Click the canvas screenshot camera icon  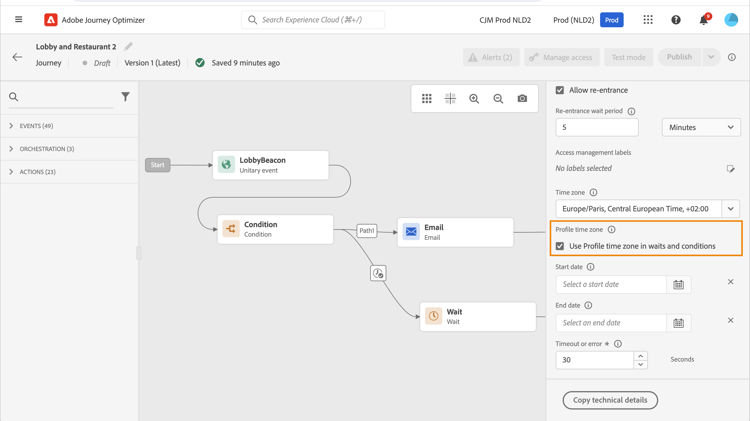pos(522,99)
